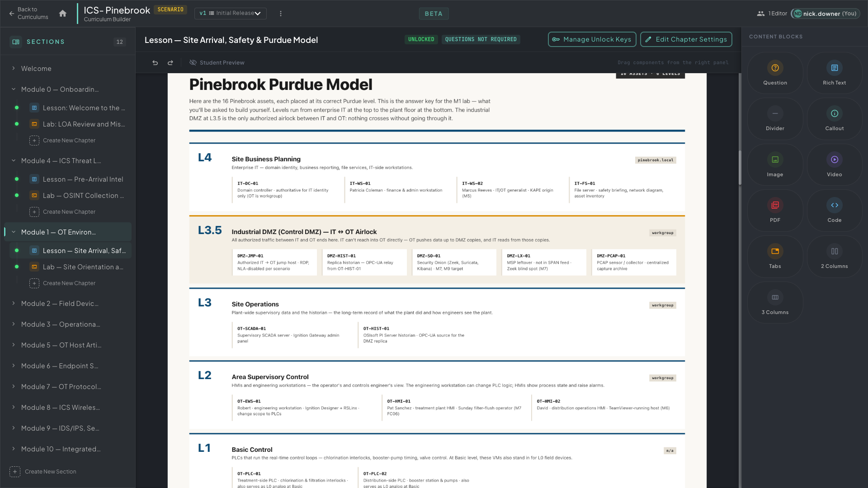Add a Video content block

pyautogui.click(x=834, y=165)
